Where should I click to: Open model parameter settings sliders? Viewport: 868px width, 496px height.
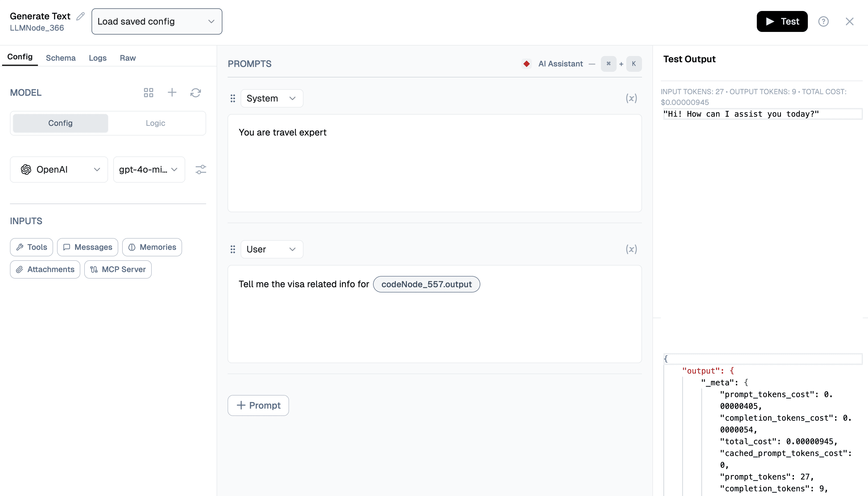coord(201,169)
